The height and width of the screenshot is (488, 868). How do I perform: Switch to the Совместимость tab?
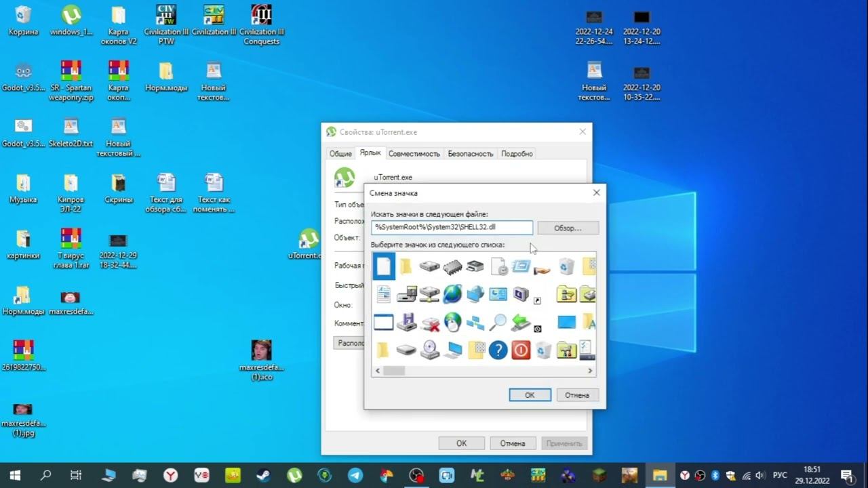414,154
